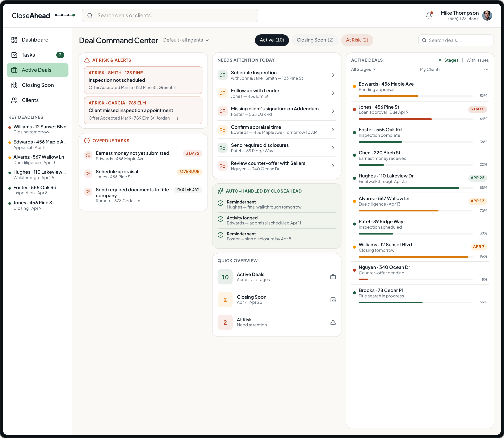
Task: Click the task icon for Schedule appraisal
Action: [88, 174]
